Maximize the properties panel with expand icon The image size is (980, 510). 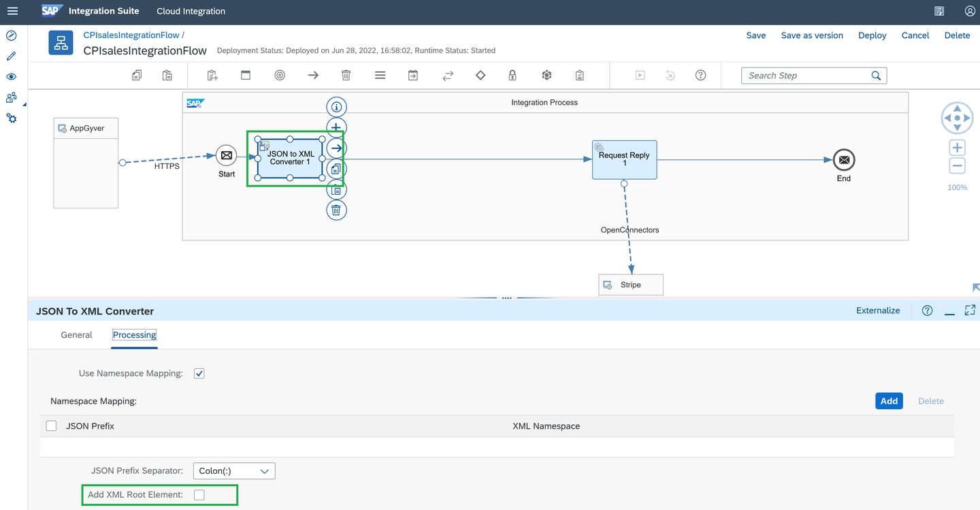pyautogui.click(x=970, y=310)
